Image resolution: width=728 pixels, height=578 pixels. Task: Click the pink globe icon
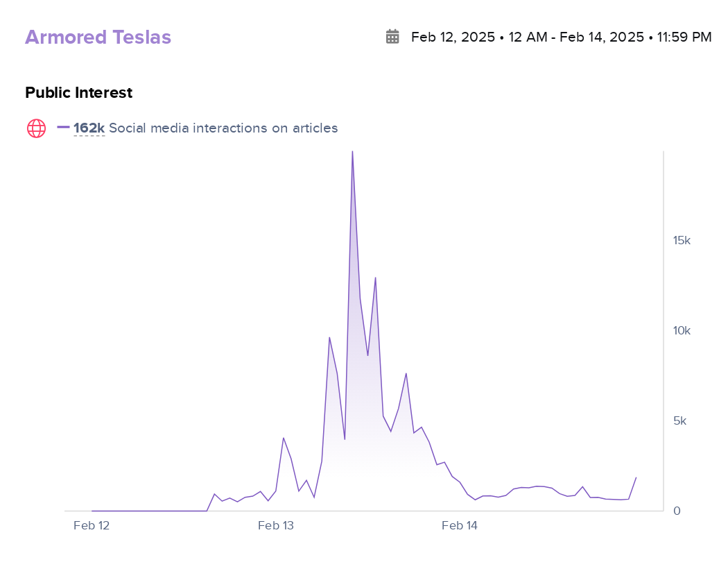pos(36,128)
